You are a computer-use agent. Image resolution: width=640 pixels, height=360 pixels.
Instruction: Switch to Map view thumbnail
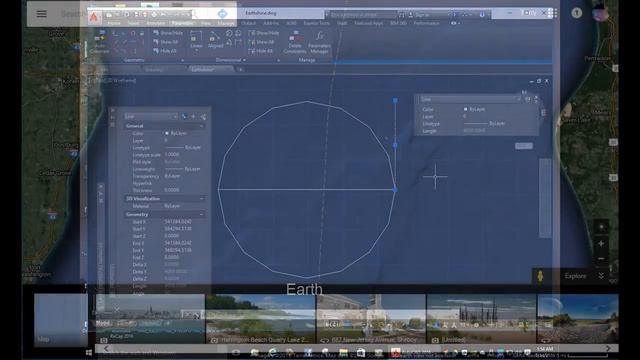point(61,319)
